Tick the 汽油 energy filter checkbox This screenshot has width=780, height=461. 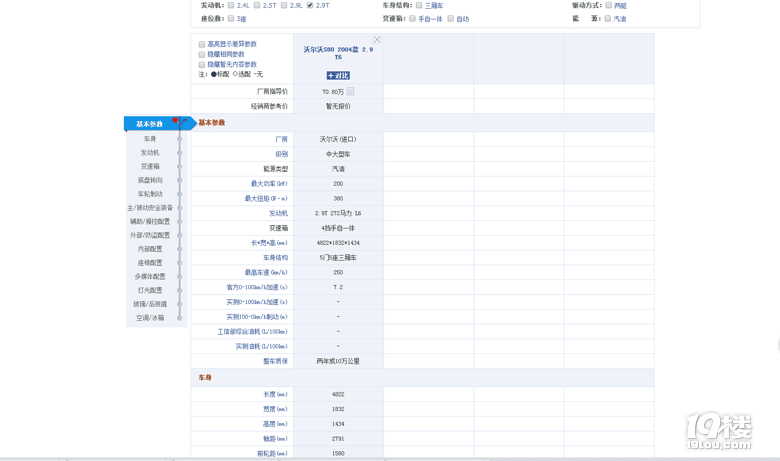(607, 18)
